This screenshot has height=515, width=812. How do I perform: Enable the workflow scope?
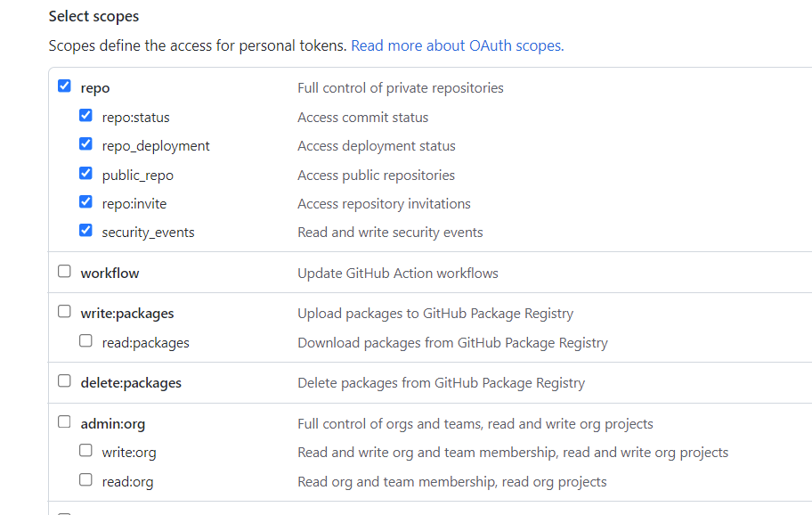pyautogui.click(x=64, y=271)
